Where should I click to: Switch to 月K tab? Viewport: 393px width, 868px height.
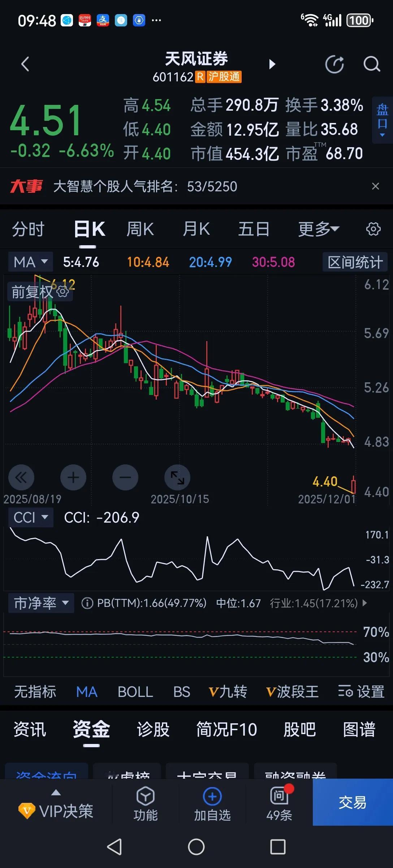click(x=196, y=229)
